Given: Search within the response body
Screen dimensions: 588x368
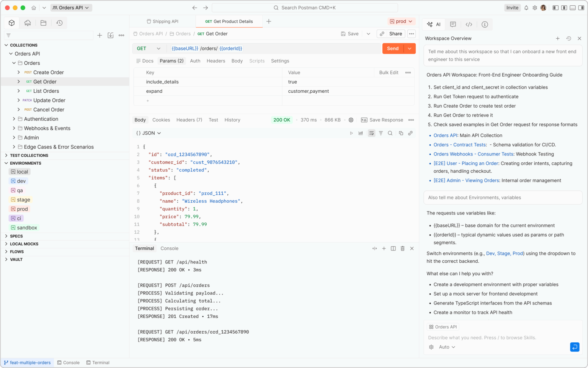Looking at the screenshot, I should coord(390,133).
